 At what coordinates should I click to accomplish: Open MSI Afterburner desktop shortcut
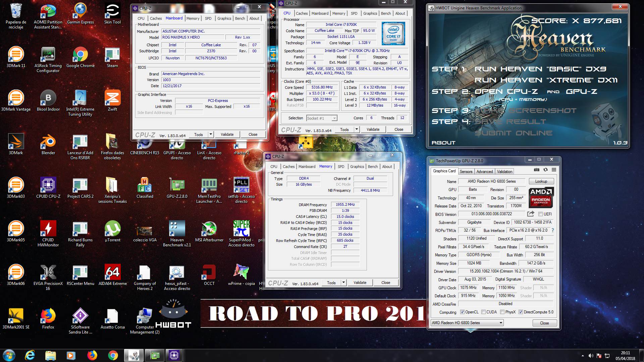pyautogui.click(x=209, y=231)
